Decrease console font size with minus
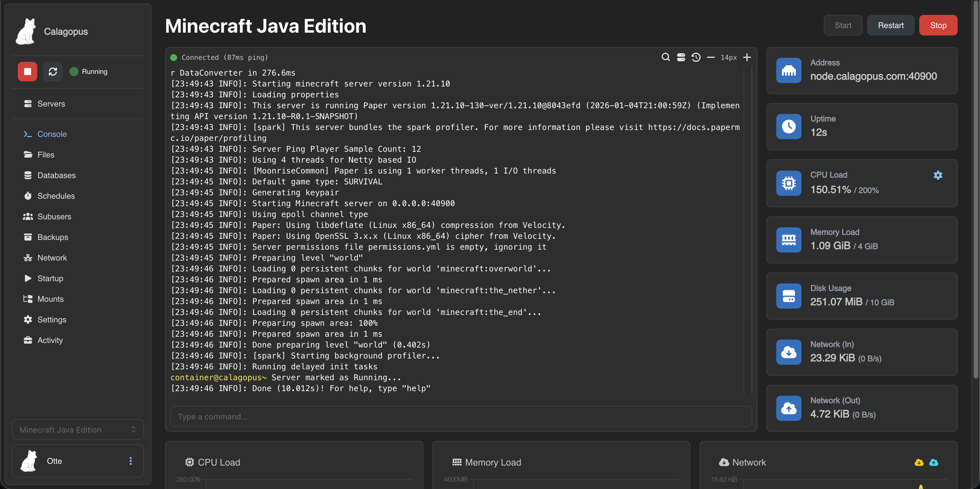Image resolution: width=980 pixels, height=489 pixels. point(711,57)
